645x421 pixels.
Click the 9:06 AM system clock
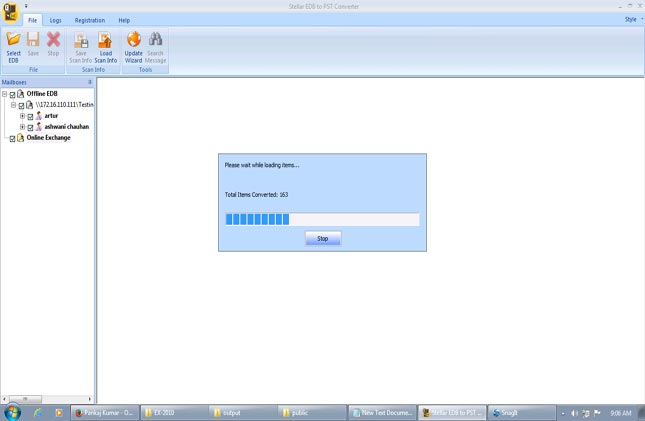click(621, 413)
